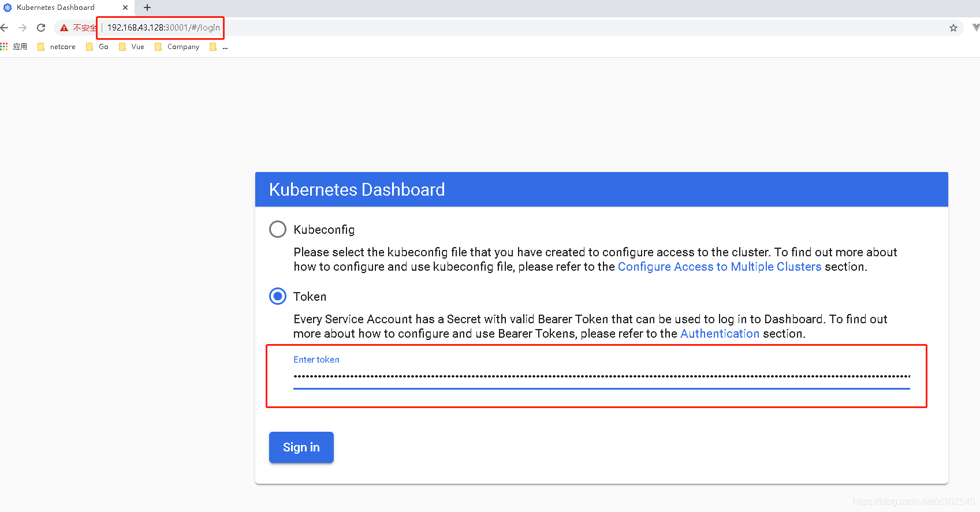Click the Kubernetes favicon on the tab
The image size is (980, 512).
(x=8, y=8)
